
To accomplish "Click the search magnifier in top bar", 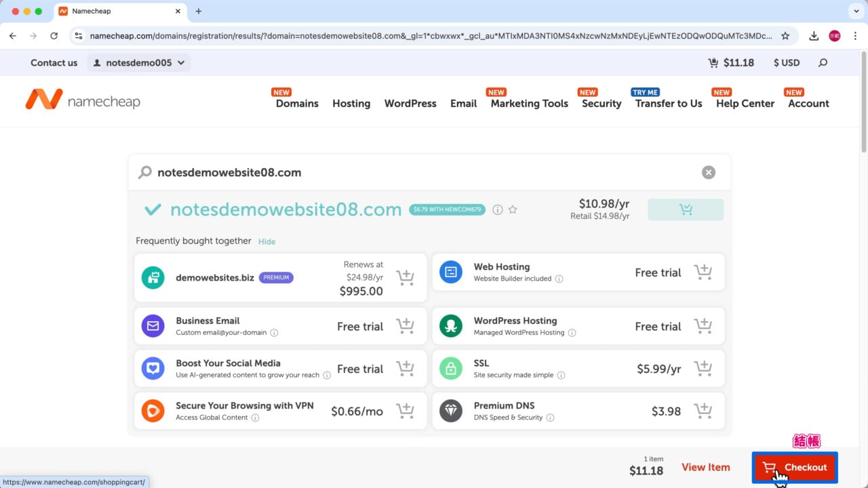I will click(x=823, y=62).
